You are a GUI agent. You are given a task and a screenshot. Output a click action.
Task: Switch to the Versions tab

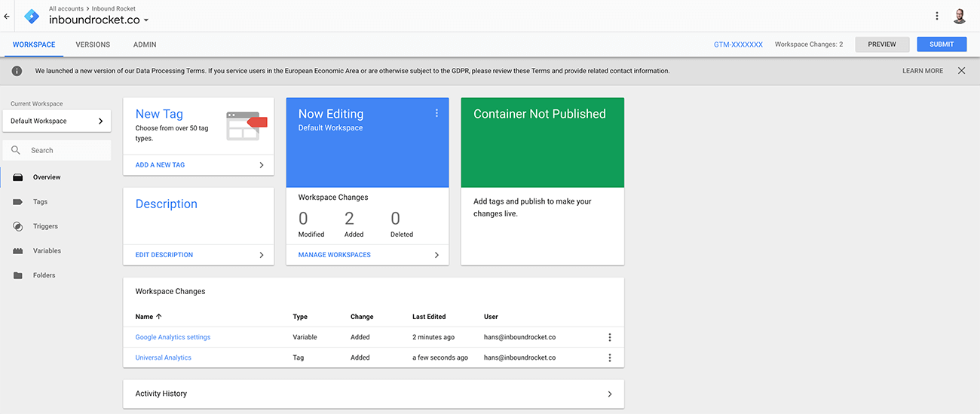(93, 44)
